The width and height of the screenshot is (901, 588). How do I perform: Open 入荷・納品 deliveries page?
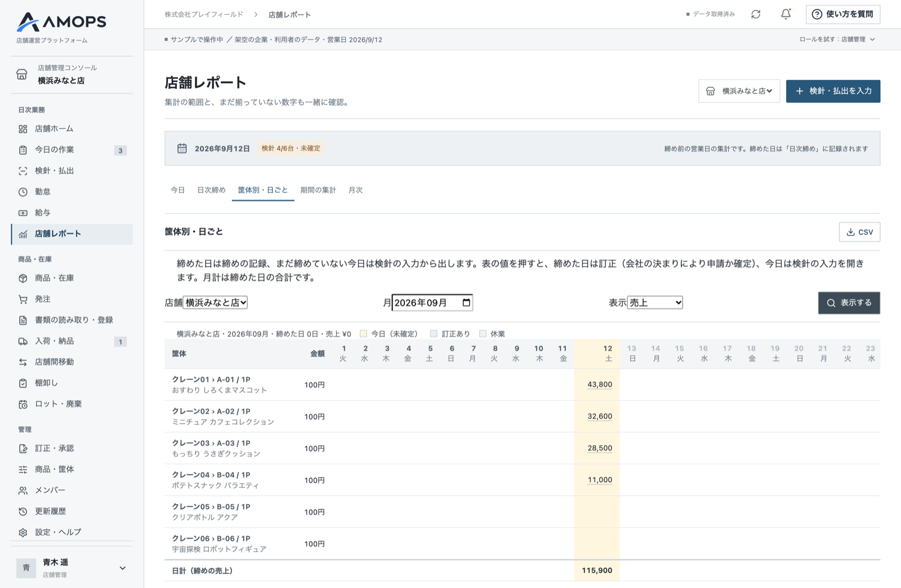tap(72, 341)
